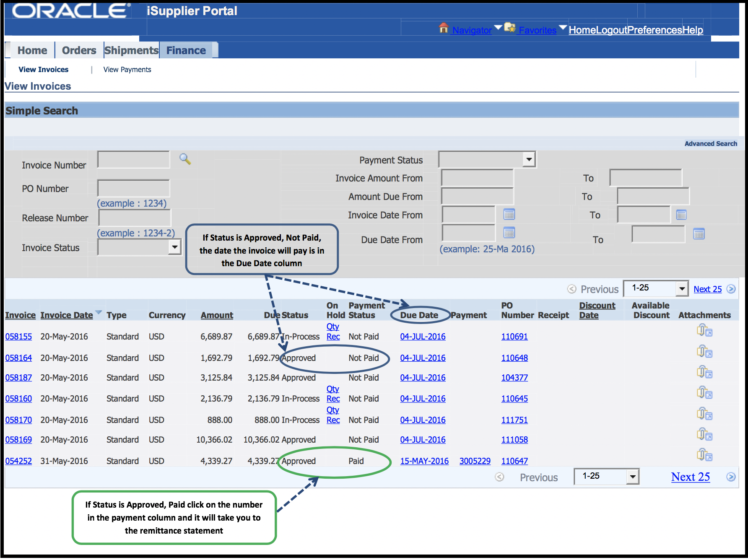
Task: Focus the Due Date From input field
Action: click(469, 233)
